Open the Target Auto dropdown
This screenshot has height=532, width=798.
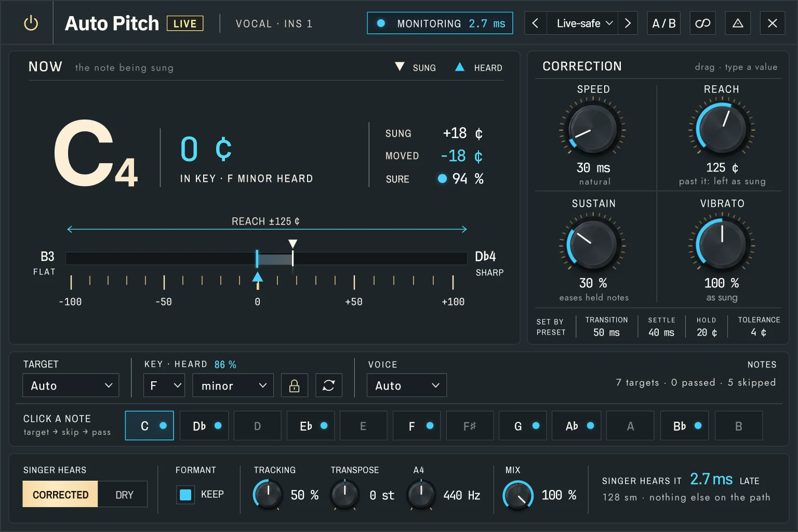click(x=71, y=385)
